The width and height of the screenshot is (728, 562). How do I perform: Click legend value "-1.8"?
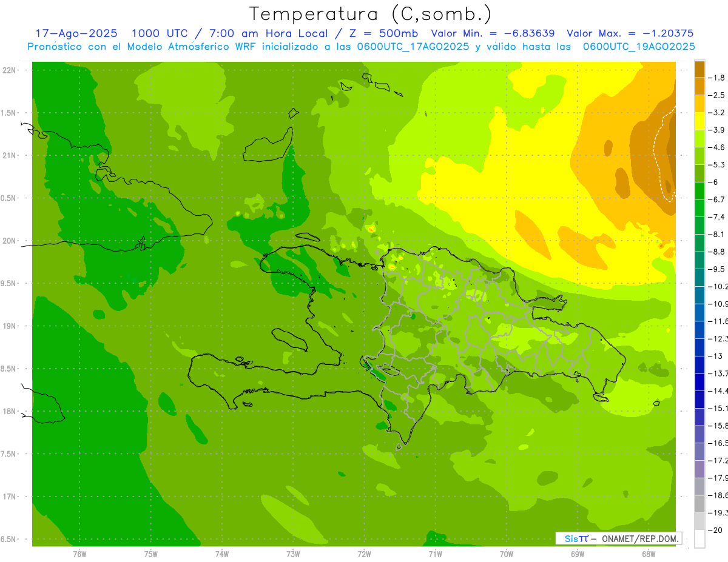coord(717,78)
